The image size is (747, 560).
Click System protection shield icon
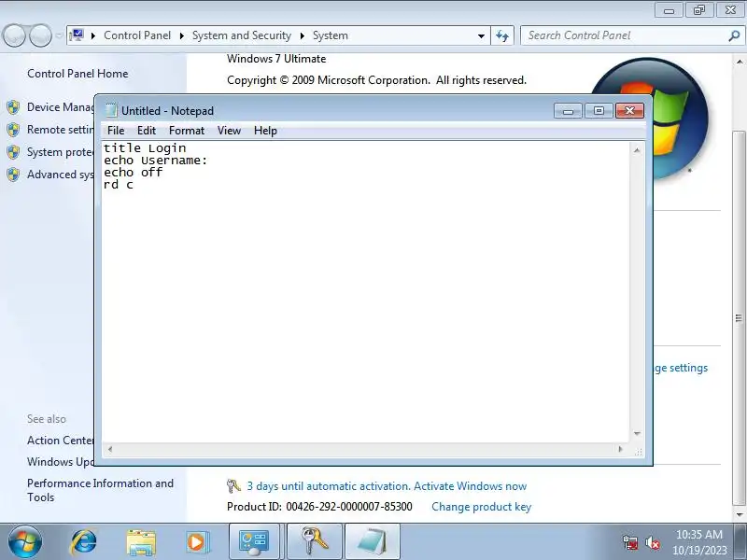coord(13,152)
